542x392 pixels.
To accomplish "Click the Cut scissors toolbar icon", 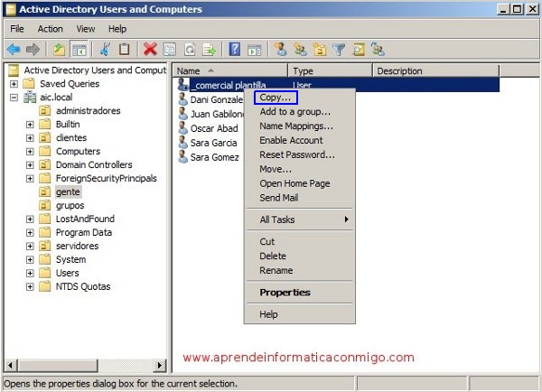I will [105, 50].
